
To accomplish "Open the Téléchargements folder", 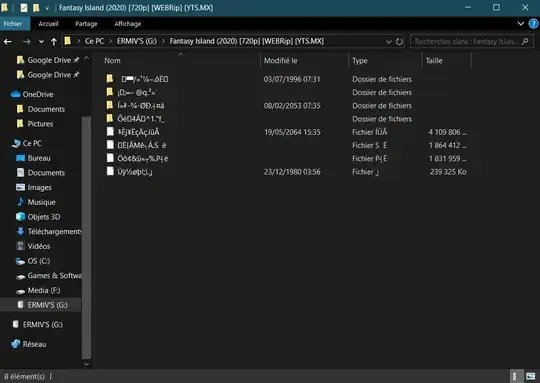I will (x=54, y=231).
